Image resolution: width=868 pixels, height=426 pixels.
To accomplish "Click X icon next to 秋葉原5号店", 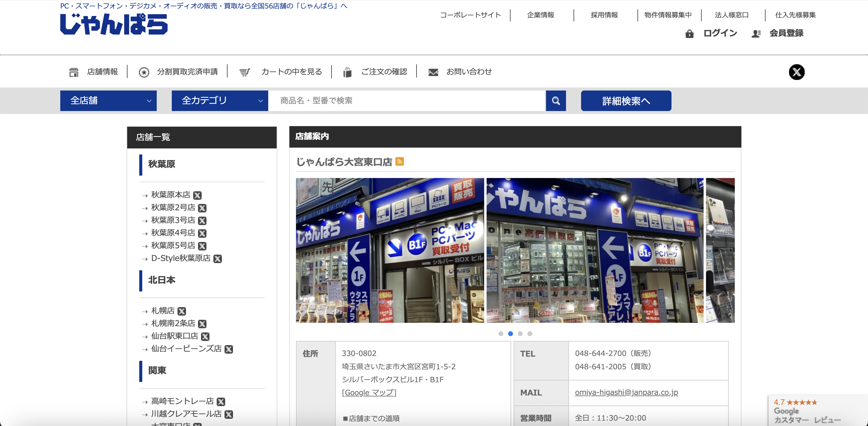I will pos(202,246).
